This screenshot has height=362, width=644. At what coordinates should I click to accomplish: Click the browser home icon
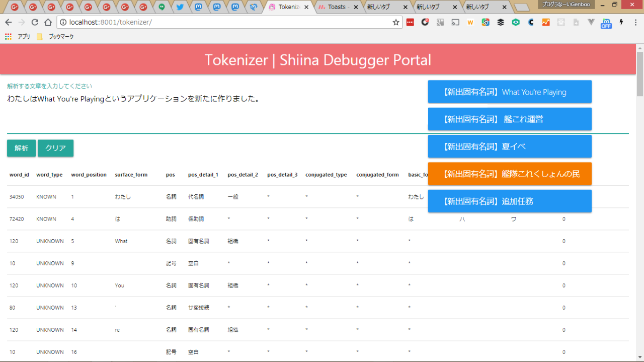[48, 22]
